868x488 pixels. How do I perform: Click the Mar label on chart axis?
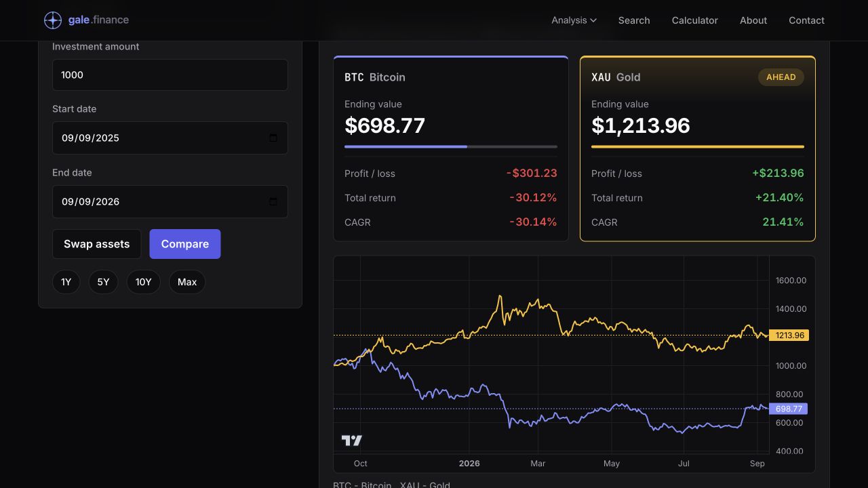click(x=538, y=464)
